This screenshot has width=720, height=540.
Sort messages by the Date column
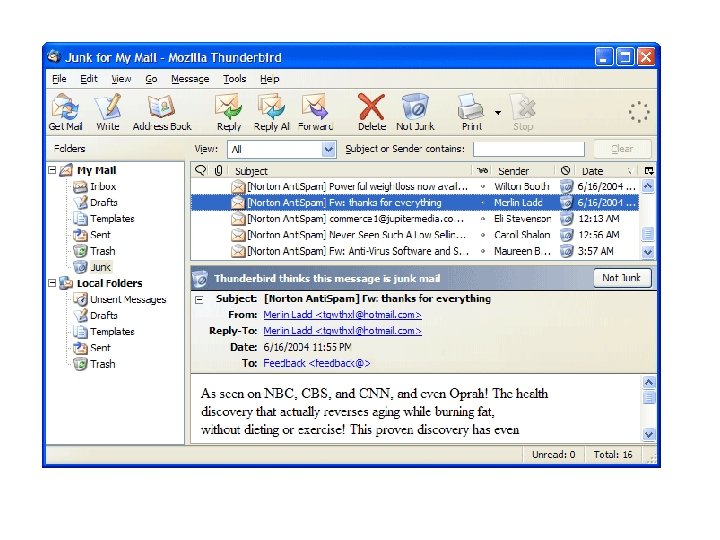coord(606,171)
